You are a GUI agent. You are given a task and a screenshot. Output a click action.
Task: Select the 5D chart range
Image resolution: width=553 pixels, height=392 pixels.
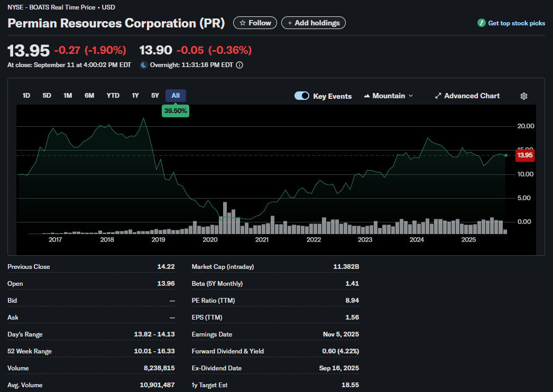(x=47, y=96)
